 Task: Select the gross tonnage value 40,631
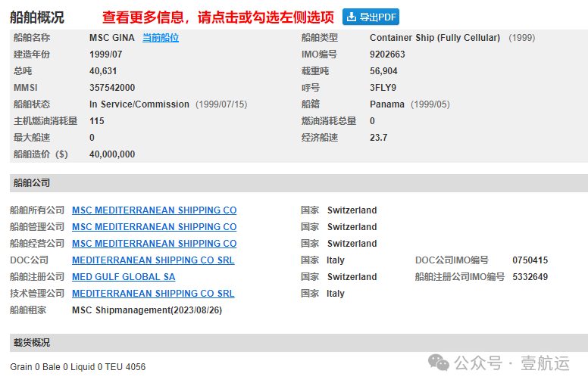click(x=103, y=71)
